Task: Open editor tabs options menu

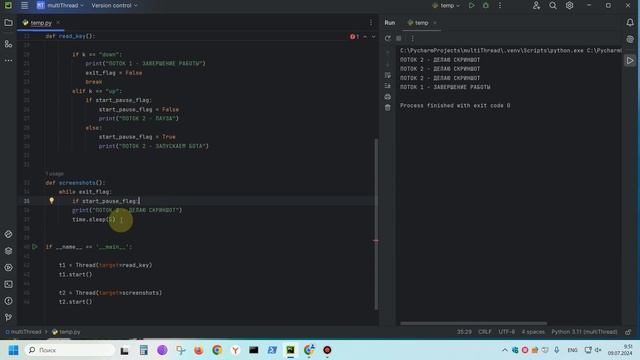Action: click(x=371, y=23)
